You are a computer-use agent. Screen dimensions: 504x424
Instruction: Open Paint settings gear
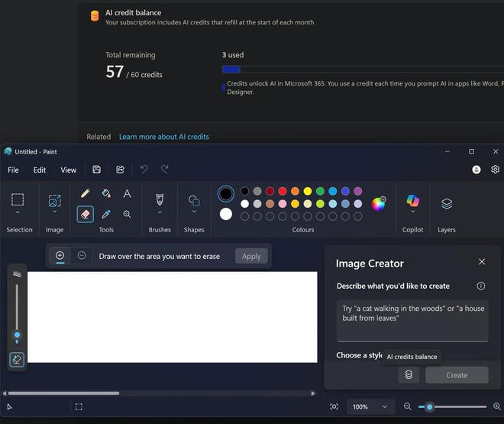point(495,169)
